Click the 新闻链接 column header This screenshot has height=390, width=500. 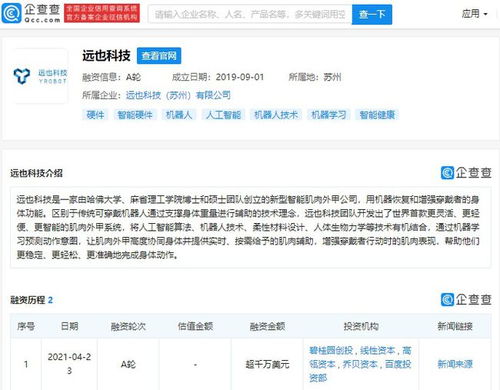point(455,326)
